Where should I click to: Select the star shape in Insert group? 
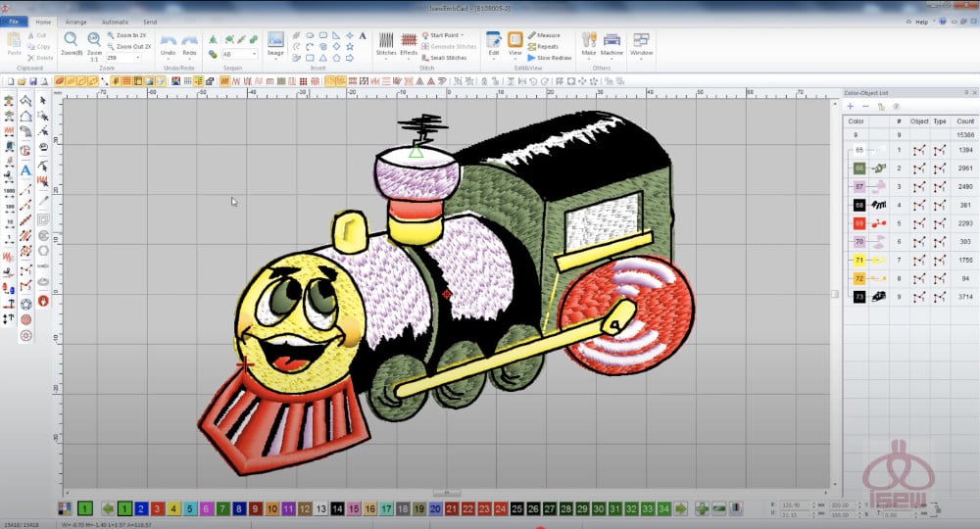pos(350,47)
